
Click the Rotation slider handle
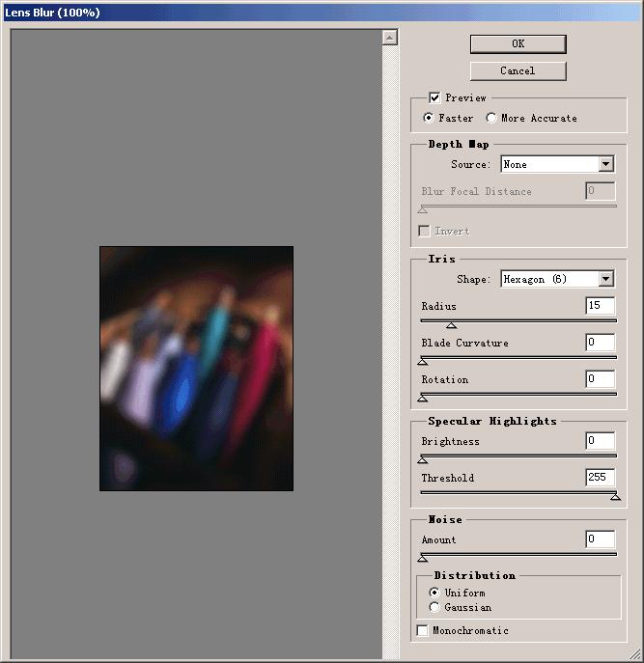(x=422, y=398)
